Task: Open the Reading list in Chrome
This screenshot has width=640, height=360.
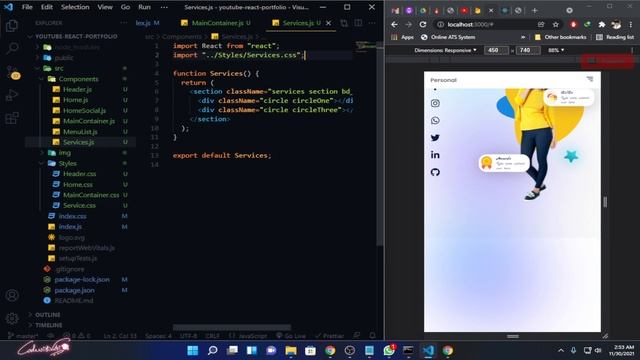Action: (615, 37)
